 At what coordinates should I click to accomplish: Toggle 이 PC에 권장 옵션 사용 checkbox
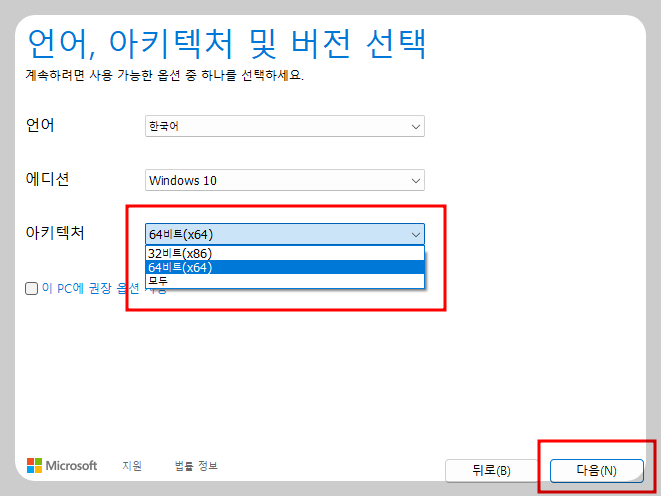pyautogui.click(x=32, y=289)
